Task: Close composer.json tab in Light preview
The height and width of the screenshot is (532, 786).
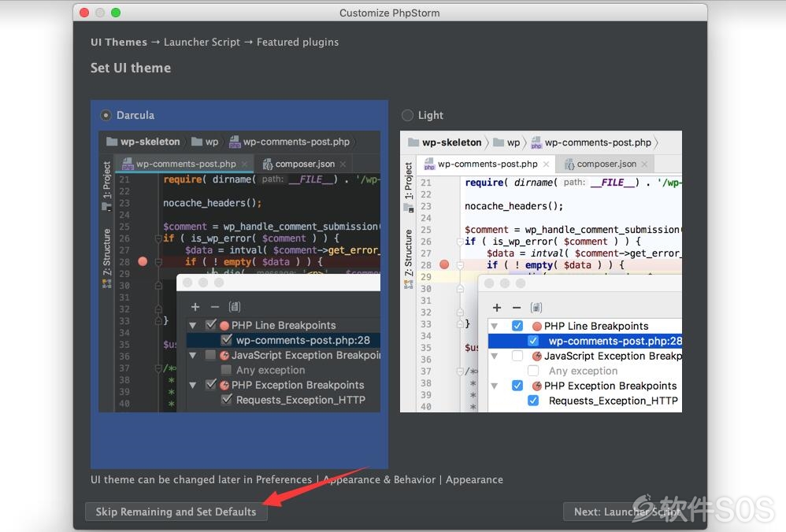Action: tap(644, 164)
